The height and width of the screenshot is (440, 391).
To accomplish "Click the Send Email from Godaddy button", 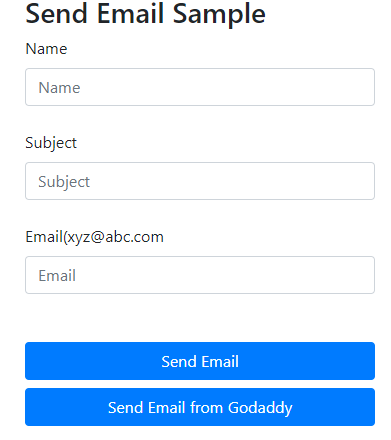I will [x=200, y=407].
